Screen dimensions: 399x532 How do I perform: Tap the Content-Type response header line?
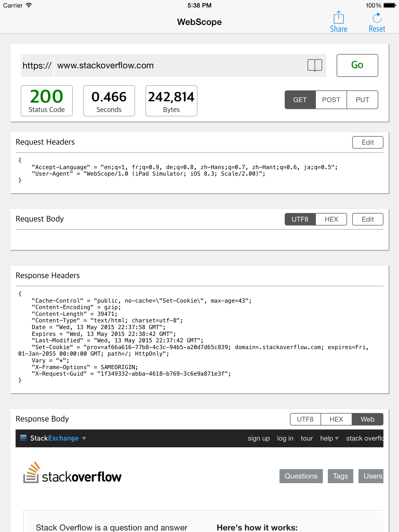(x=107, y=321)
